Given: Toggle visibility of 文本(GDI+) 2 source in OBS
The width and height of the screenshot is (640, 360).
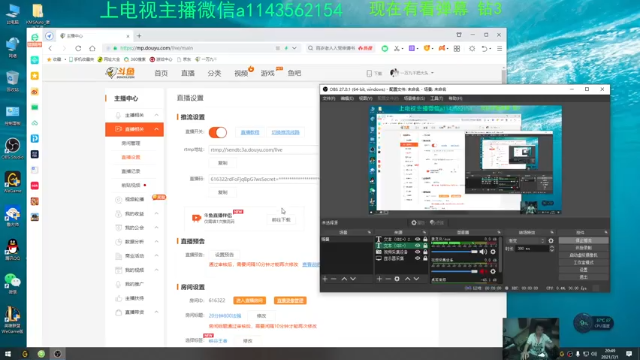Looking at the screenshot, I should pos(417,239).
